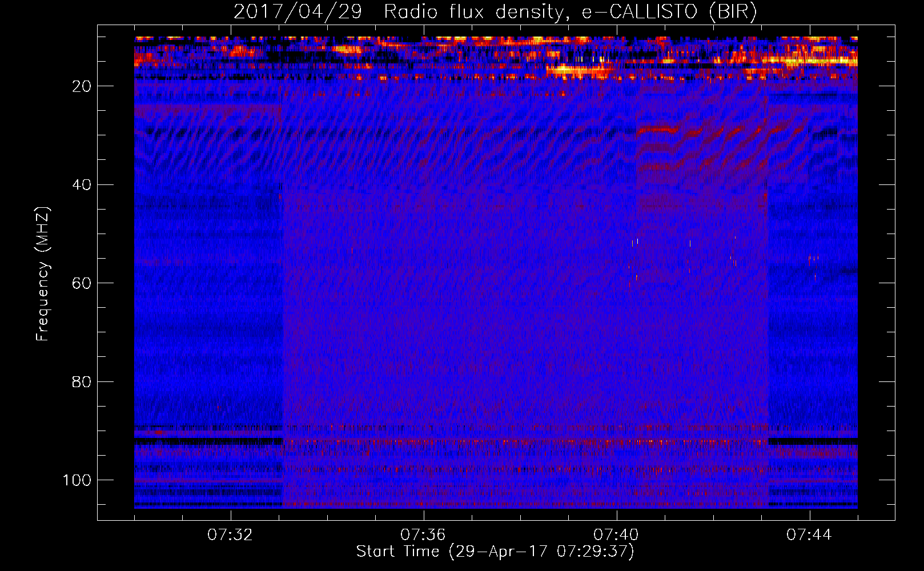Click the "Start Time (29-Apr-17 07:29:37)" x-axis label
This screenshot has height=571, width=924.
[495, 552]
